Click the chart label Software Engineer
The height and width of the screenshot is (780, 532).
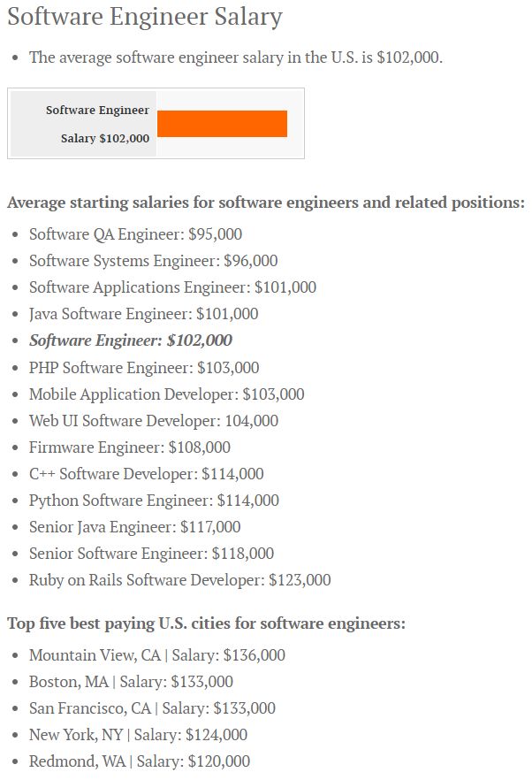(x=97, y=111)
